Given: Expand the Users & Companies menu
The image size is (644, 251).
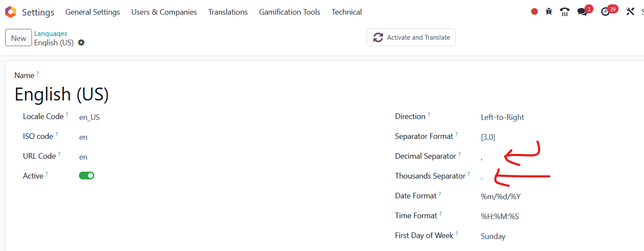Looking at the screenshot, I should click(164, 12).
